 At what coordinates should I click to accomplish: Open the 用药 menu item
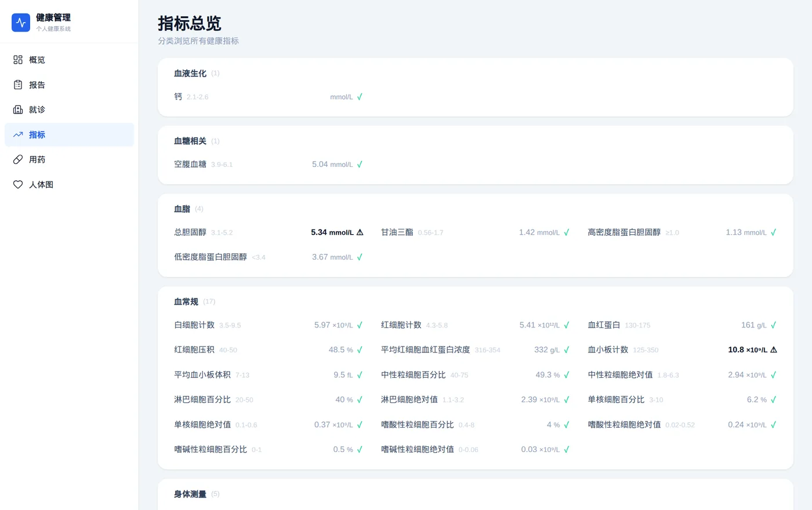69,159
